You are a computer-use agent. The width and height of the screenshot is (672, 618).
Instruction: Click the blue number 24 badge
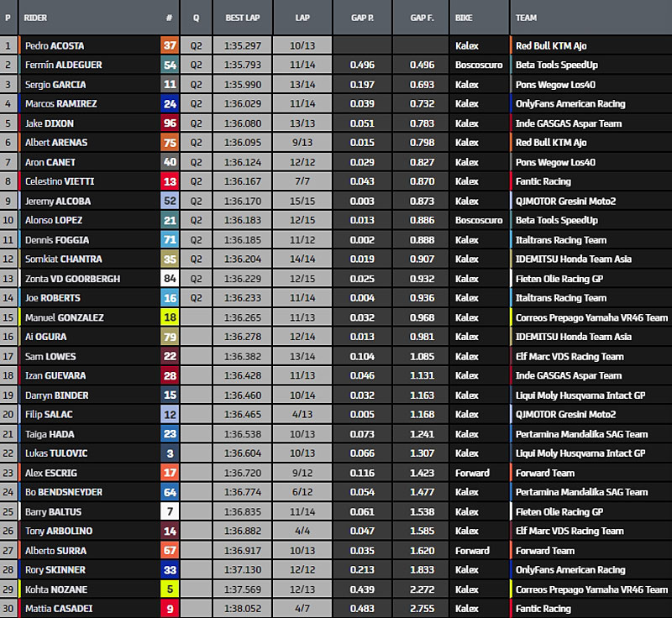(x=170, y=104)
